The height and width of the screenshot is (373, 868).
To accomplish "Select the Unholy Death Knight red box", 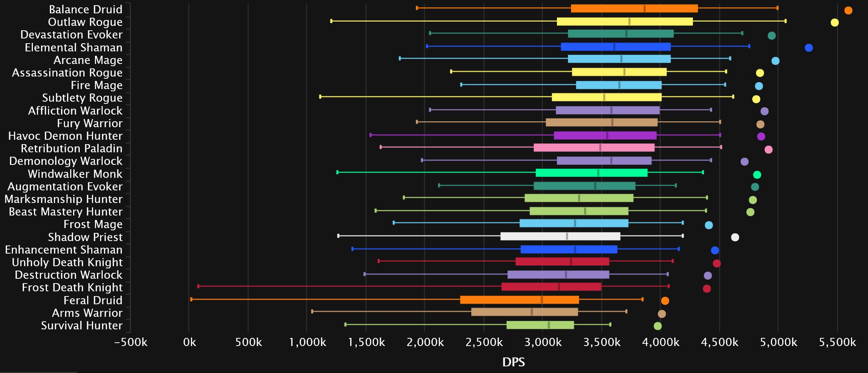I will pyautogui.click(x=563, y=262).
